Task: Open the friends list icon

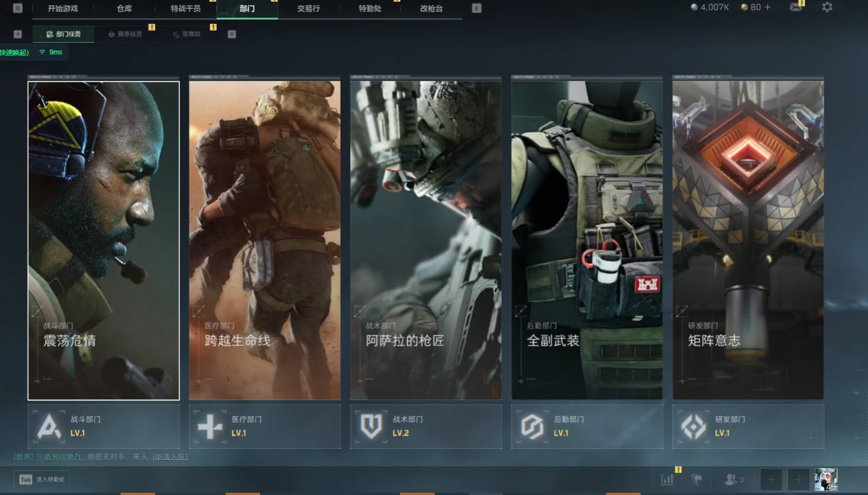Action: pos(731,479)
